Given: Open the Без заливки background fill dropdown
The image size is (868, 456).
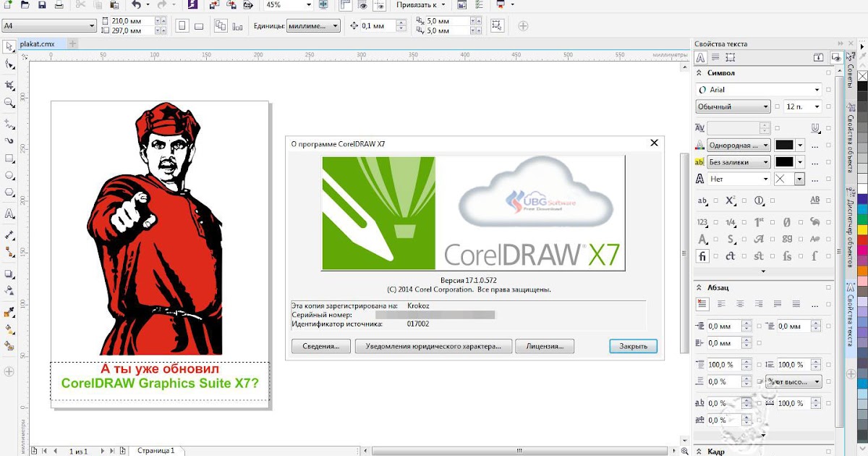Looking at the screenshot, I should (x=765, y=162).
